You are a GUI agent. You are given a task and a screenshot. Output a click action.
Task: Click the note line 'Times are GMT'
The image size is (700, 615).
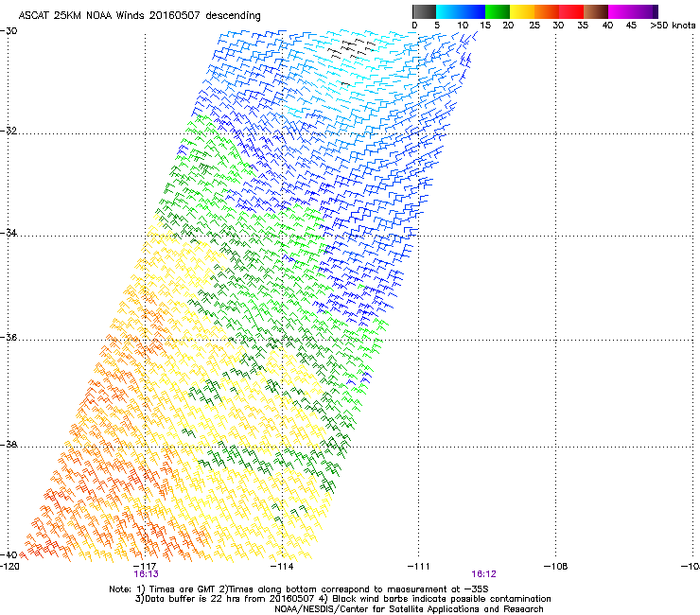pos(183,589)
